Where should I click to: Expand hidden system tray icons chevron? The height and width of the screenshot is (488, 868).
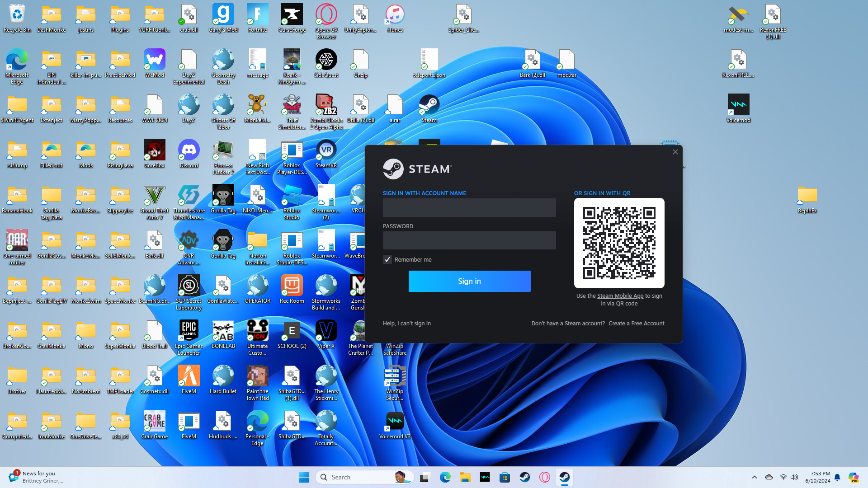(x=754, y=477)
